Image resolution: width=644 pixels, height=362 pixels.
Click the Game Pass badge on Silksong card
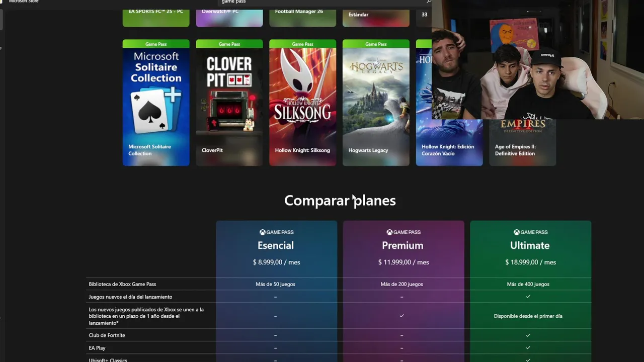point(302,44)
